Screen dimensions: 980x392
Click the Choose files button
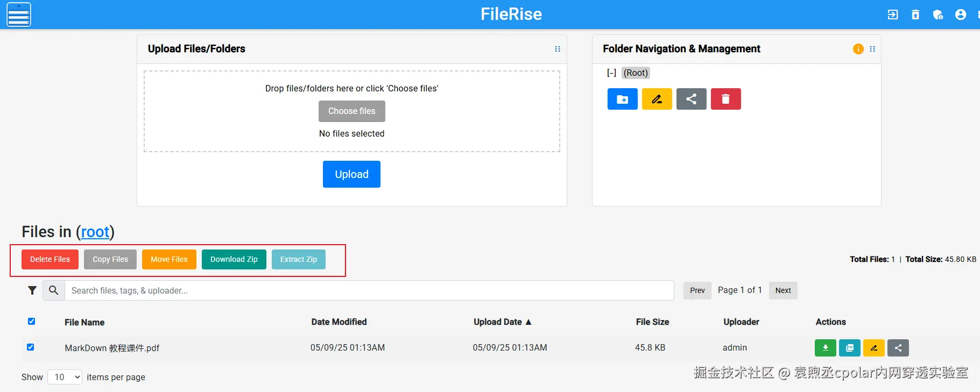click(x=352, y=111)
